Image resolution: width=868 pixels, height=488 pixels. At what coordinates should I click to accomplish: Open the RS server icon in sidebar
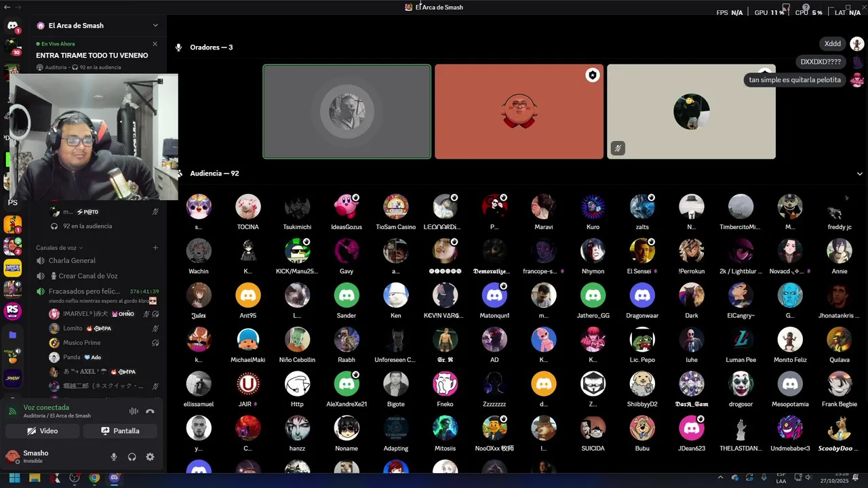click(12, 312)
